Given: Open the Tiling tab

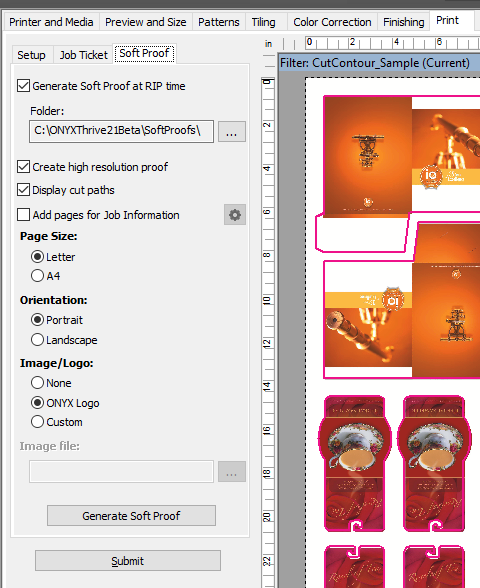Looking at the screenshot, I should click(x=263, y=22).
